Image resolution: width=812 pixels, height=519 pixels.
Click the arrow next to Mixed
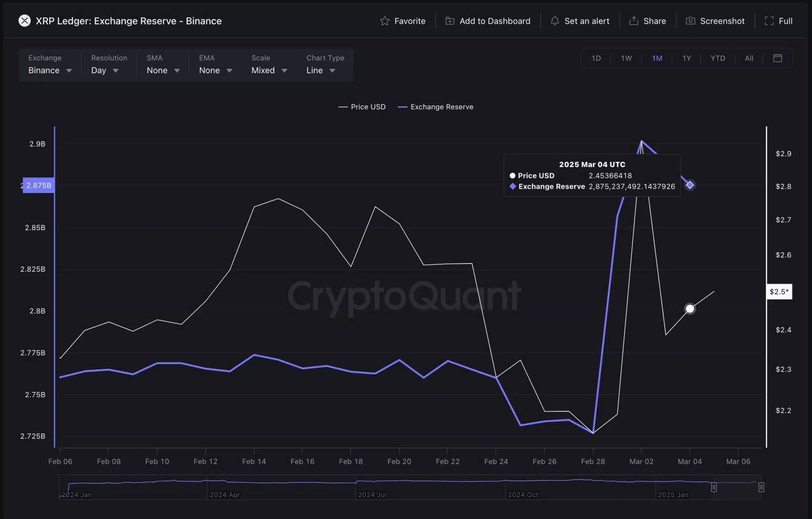284,71
